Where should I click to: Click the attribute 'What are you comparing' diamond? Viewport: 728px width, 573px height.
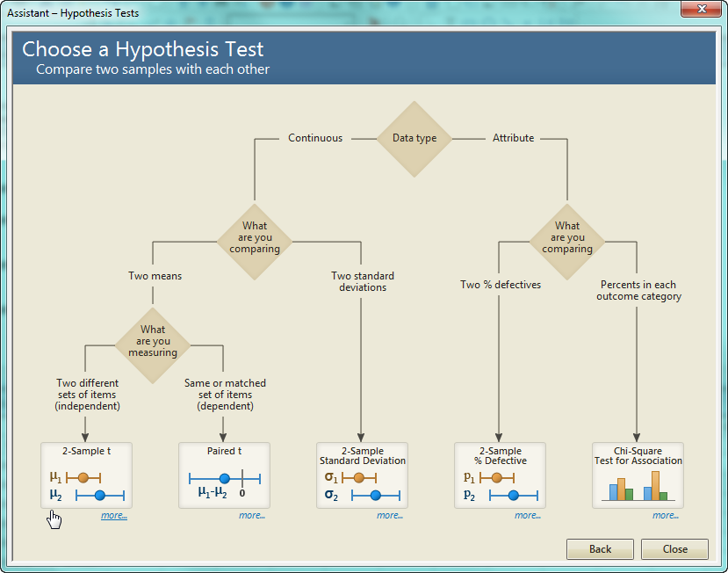(x=567, y=237)
